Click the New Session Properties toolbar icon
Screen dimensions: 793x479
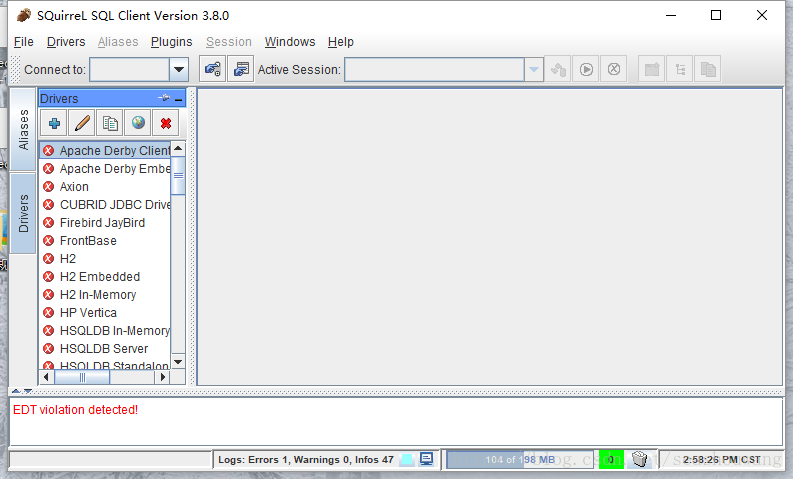pos(241,69)
